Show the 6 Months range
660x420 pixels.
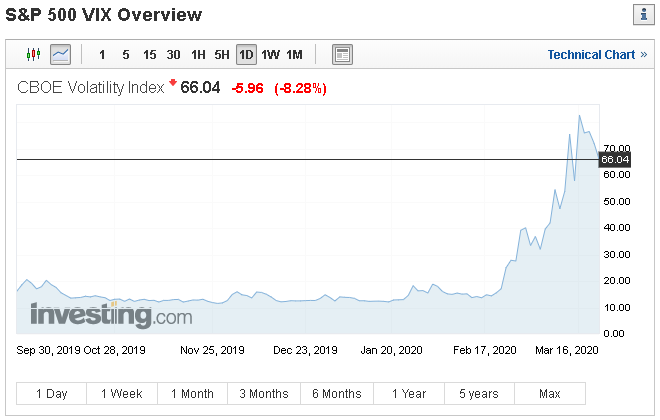point(337,394)
